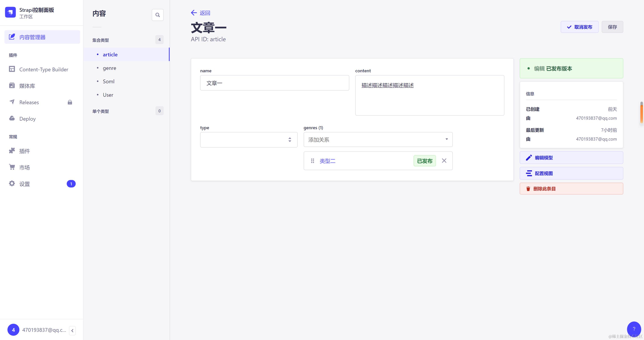Click into the name input field
The width and height of the screenshot is (644, 340).
(x=274, y=83)
